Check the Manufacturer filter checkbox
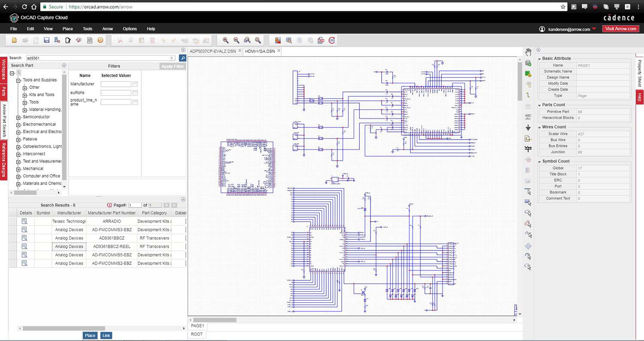 [x=135, y=84]
